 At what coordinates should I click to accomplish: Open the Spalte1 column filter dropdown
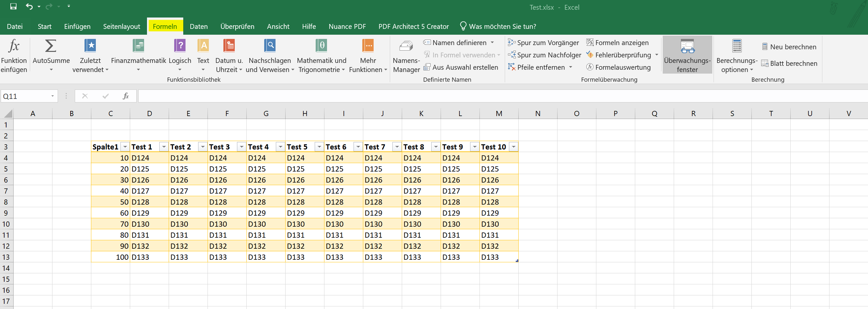coord(125,147)
